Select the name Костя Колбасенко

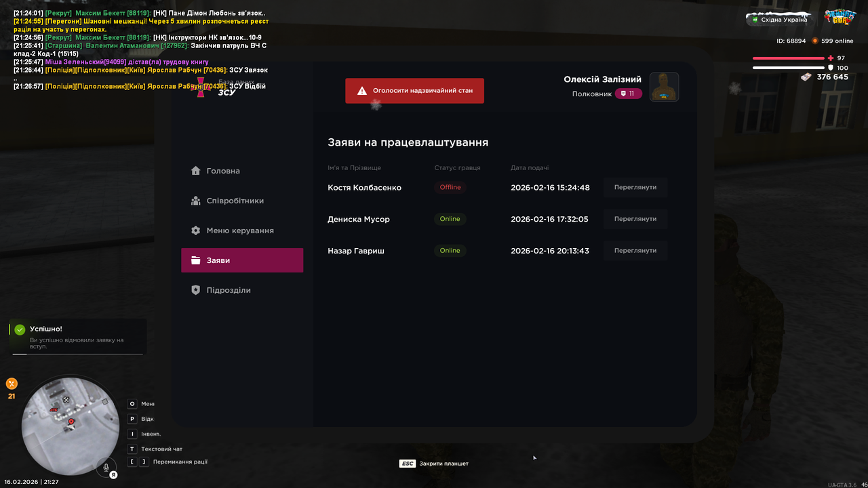(364, 188)
